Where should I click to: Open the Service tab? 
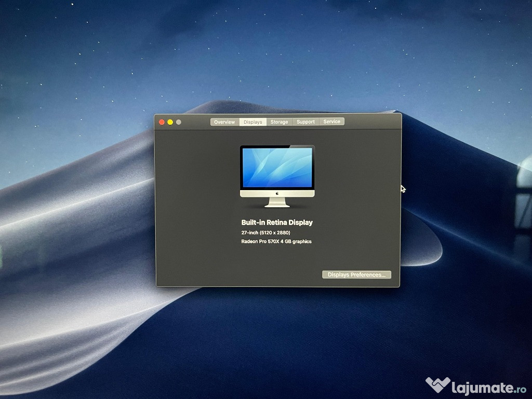tap(332, 122)
